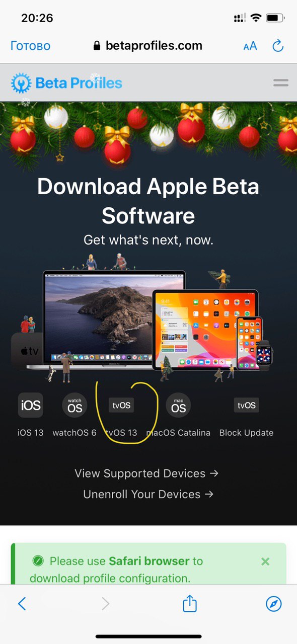Tap the betaprofiles.com address bar
Image resolution: width=297 pixels, height=644 pixels.
(148, 46)
